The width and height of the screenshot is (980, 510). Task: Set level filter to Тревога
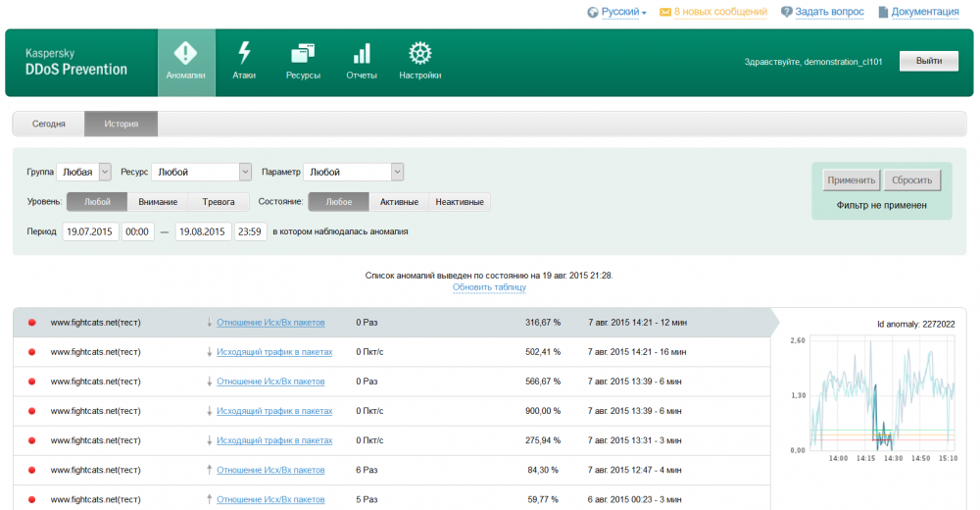(218, 202)
